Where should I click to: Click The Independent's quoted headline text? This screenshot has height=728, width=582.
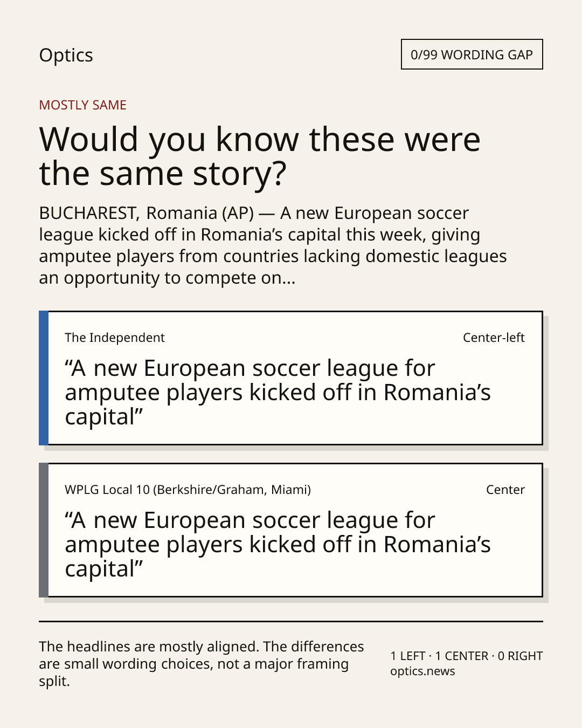[x=278, y=393]
